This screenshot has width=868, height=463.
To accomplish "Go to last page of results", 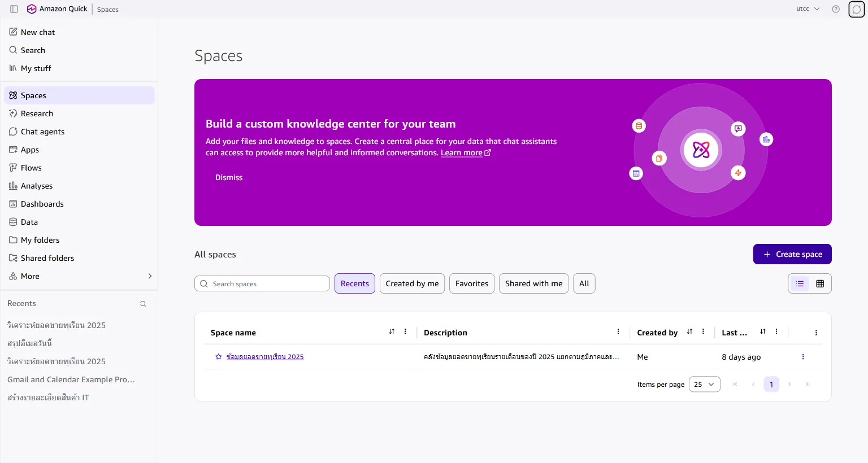I will tap(808, 384).
